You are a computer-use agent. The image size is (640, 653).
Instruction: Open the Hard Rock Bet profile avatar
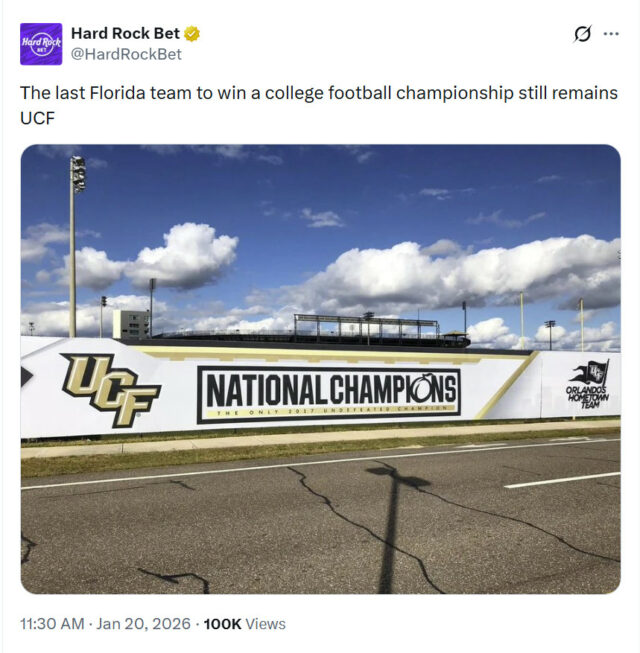pos(41,44)
